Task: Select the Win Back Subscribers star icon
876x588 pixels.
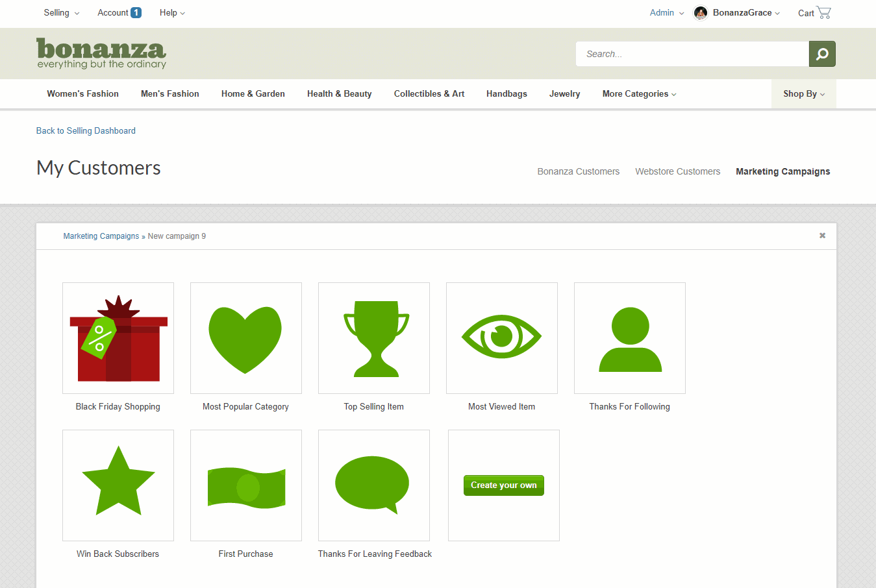Action: pyautogui.click(x=118, y=485)
